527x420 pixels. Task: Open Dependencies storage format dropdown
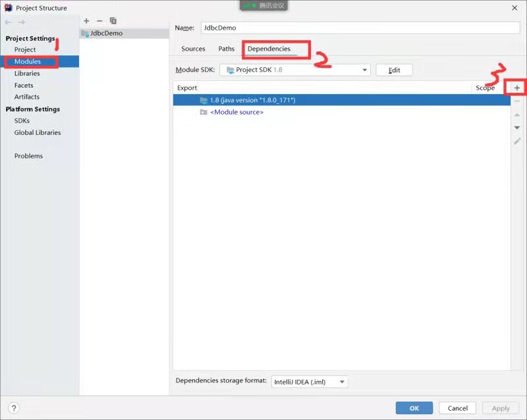click(309, 382)
